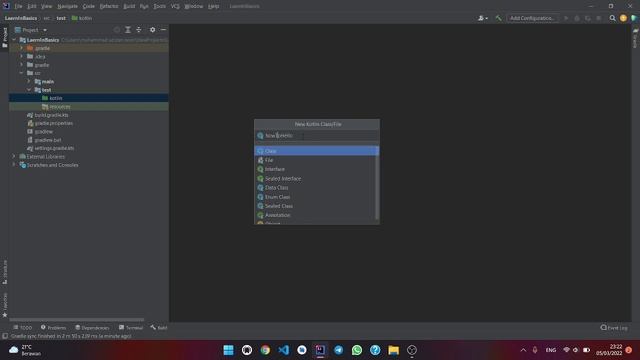
Task: Click the kotlin breadcrumb in navigation bar
Action: point(82,18)
